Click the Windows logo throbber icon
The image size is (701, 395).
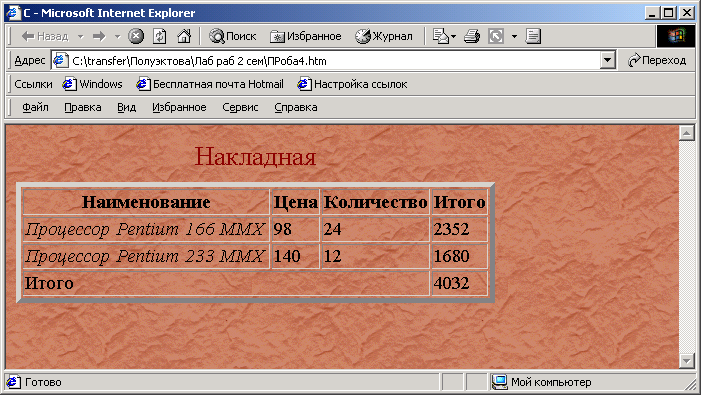coord(676,36)
